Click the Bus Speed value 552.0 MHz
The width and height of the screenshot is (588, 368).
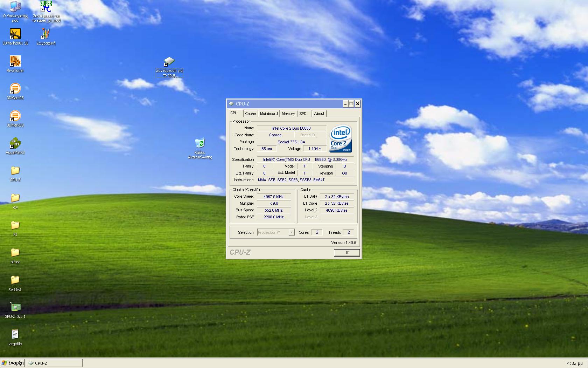(x=274, y=210)
